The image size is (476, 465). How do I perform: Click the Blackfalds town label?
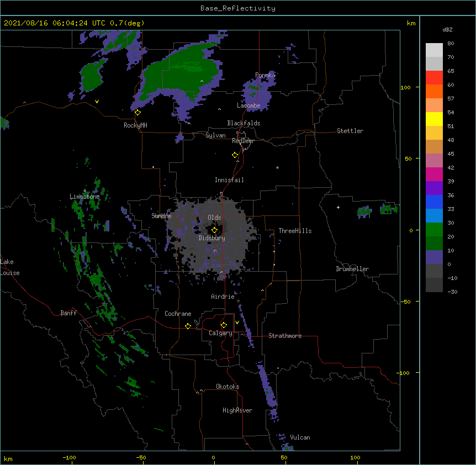coord(244,123)
